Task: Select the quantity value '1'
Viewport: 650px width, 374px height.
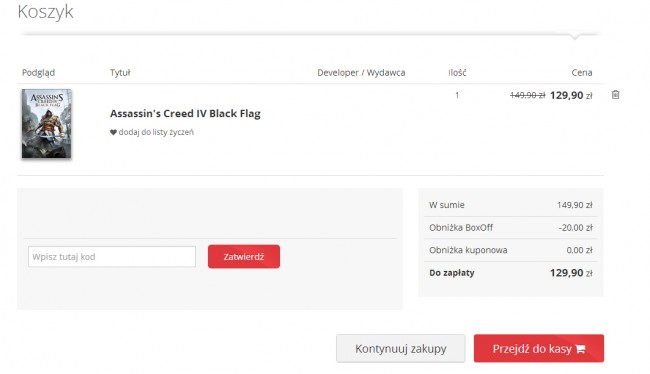Action: pyautogui.click(x=457, y=95)
